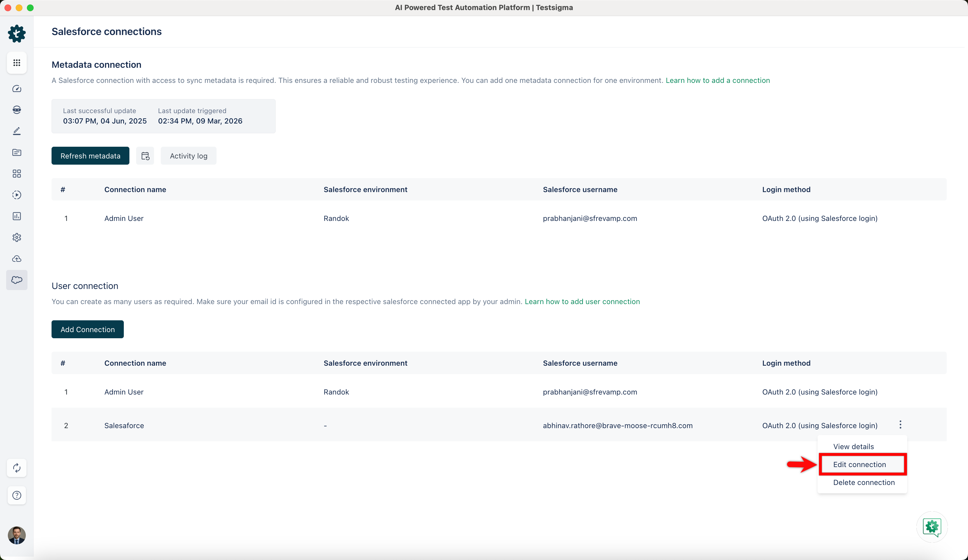
Task: Click Admin User in the user connection table
Action: coord(124,392)
